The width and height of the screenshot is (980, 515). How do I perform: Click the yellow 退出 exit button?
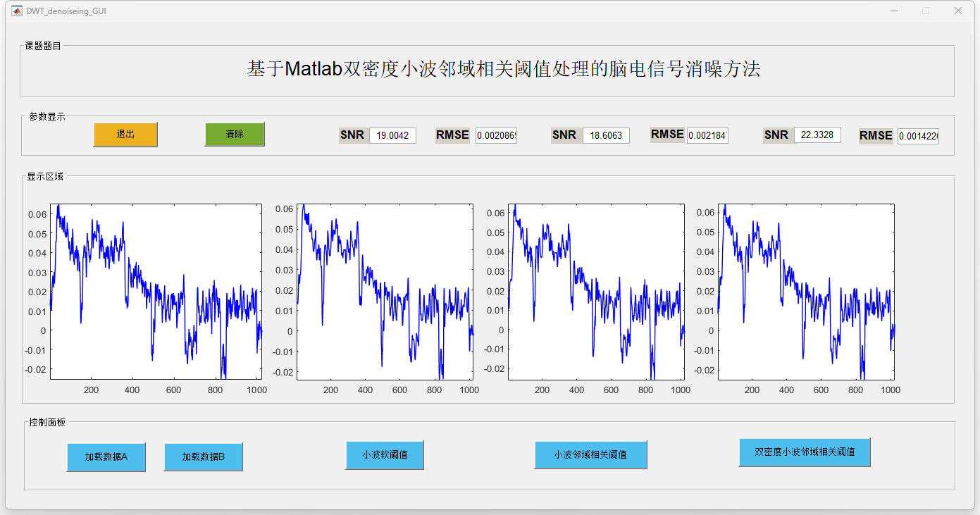pyautogui.click(x=125, y=135)
